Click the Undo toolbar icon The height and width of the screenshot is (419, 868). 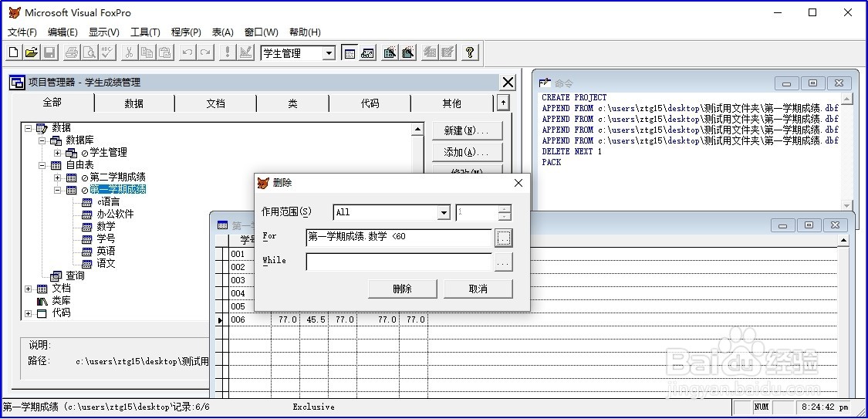click(187, 52)
